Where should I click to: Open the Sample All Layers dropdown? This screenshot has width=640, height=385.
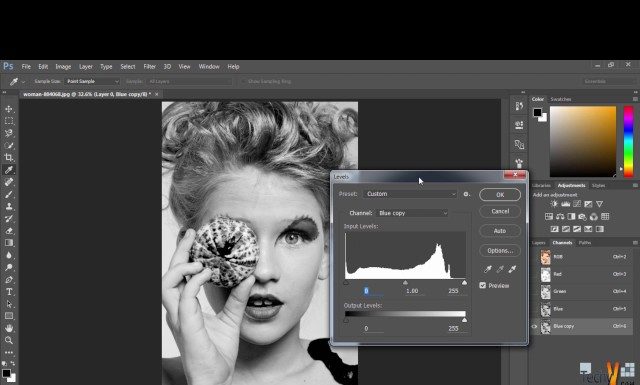189,81
